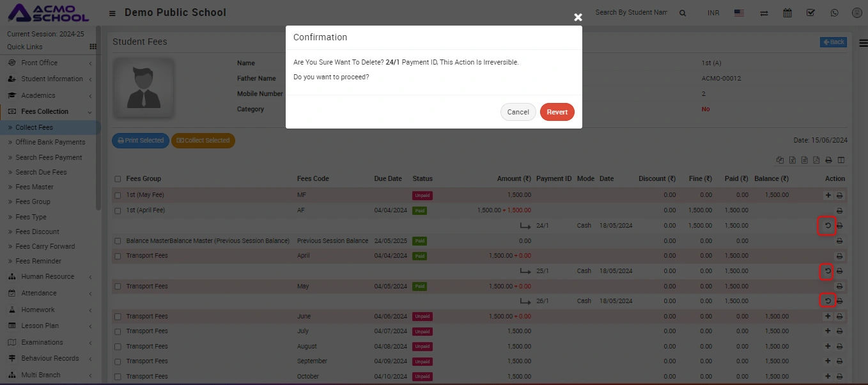
Task: Export table using the PDF icon
Action: tap(816, 161)
